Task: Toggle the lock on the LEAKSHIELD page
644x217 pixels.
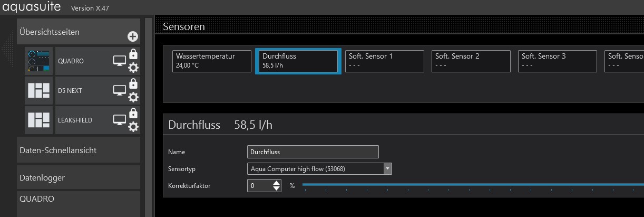Action: 133,113
